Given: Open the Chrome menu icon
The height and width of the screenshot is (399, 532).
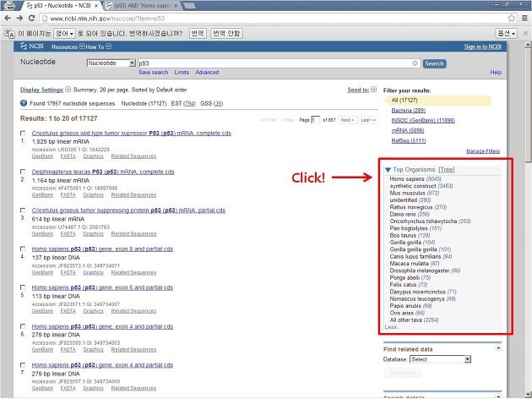Looking at the screenshot, I should click(x=524, y=19).
